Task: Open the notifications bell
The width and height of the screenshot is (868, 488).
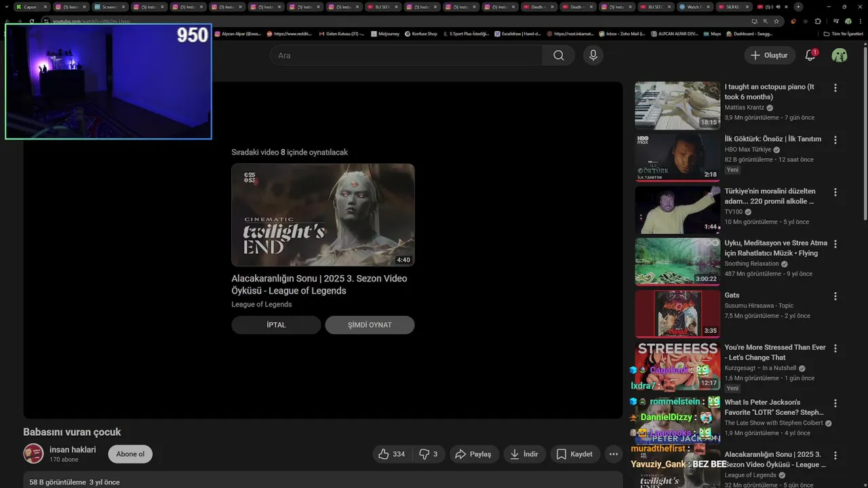Action: point(810,56)
